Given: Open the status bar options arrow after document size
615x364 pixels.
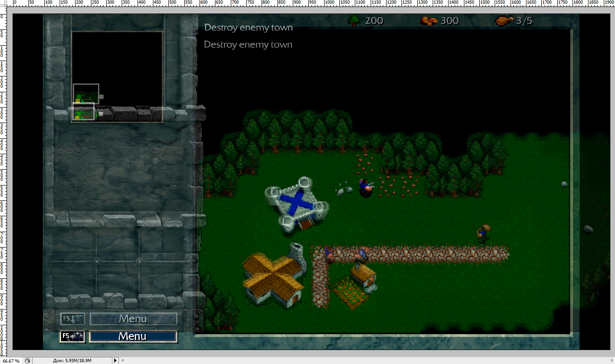Looking at the screenshot, I should (116, 361).
